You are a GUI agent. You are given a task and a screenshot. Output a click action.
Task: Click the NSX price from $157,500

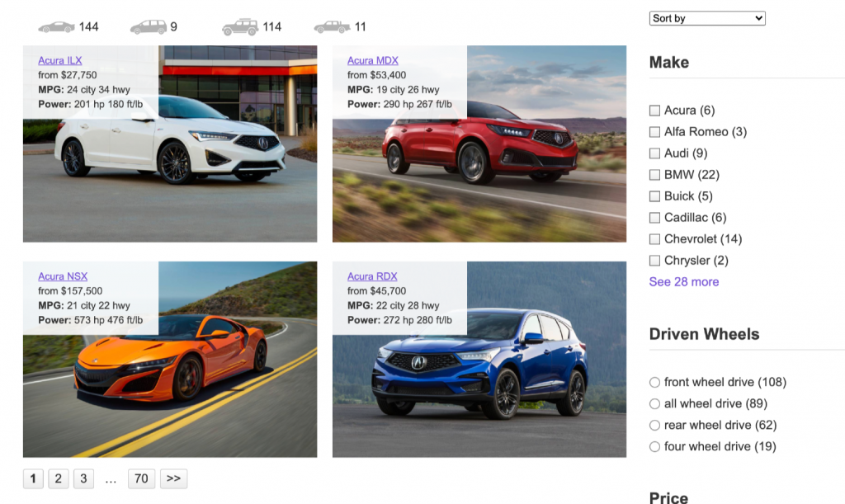click(x=70, y=290)
